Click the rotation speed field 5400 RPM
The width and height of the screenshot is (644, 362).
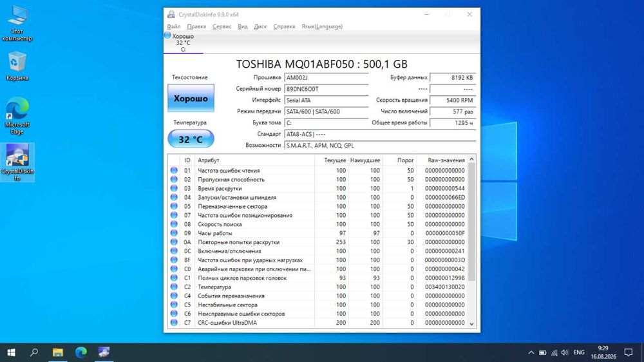(x=453, y=100)
